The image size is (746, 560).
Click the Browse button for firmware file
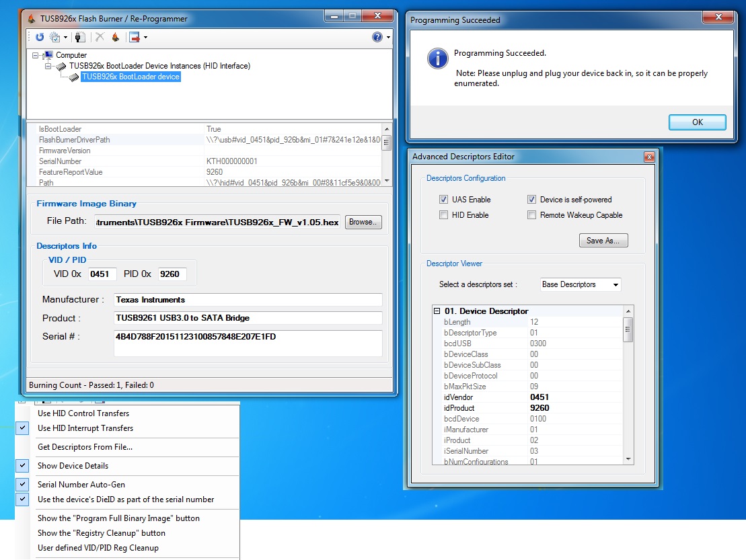click(x=363, y=222)
